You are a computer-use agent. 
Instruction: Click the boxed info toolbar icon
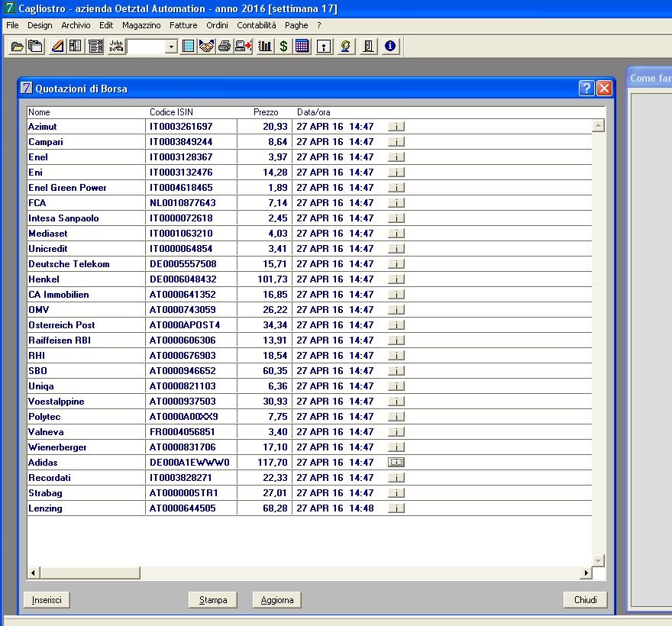324,46
